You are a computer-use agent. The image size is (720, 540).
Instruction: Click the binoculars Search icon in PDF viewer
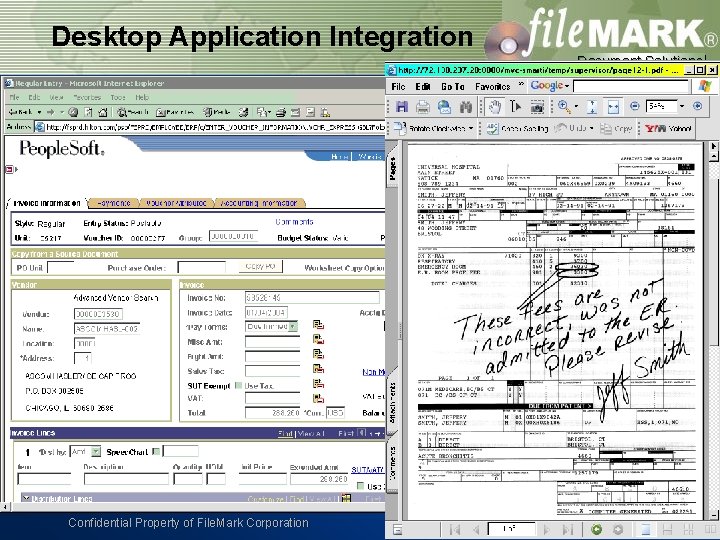click(x=466, y=107)
